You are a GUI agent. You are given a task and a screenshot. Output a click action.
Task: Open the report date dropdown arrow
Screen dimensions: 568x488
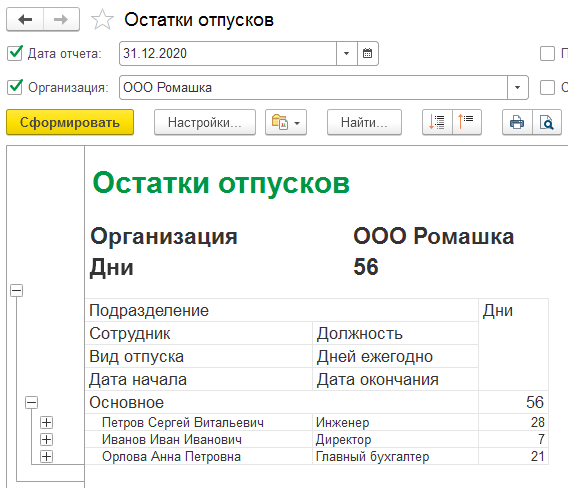347,54
